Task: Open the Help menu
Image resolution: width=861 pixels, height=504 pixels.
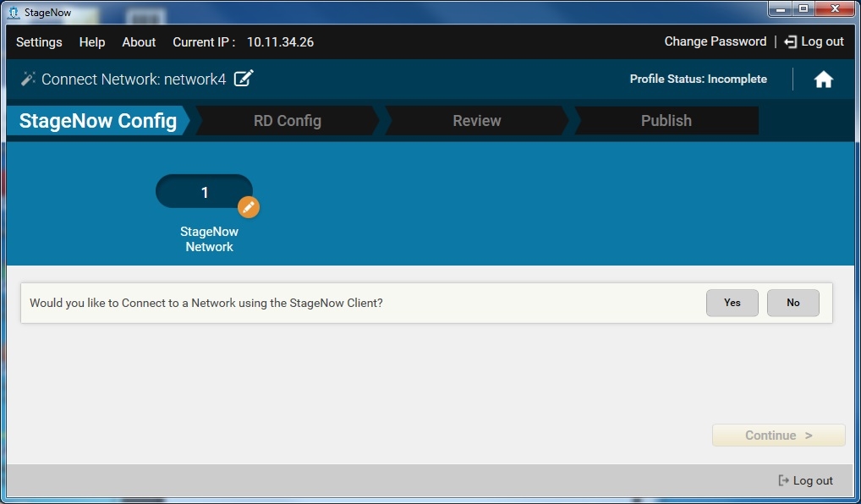Action: pos(92,42)
